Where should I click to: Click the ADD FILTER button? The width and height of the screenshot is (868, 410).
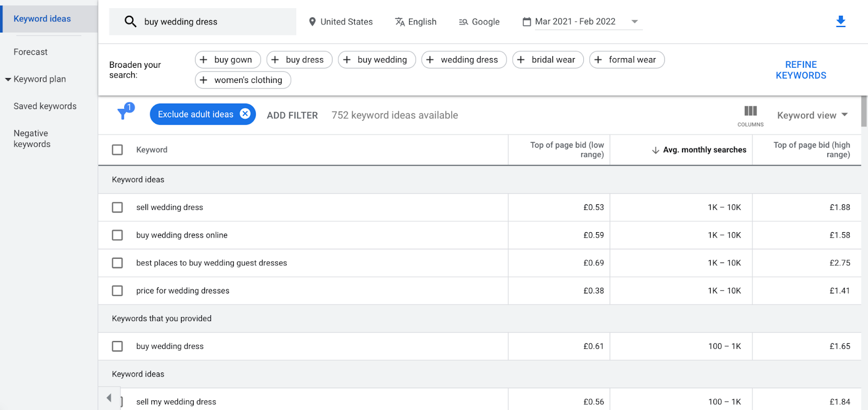[292, 115]
